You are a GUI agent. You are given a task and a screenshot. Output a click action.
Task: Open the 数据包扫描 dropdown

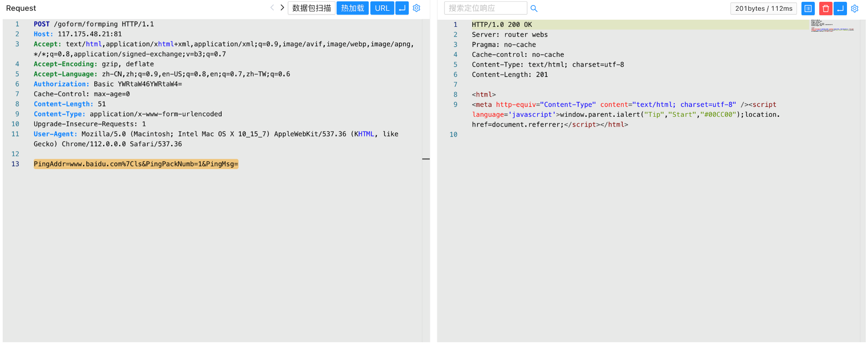point(311,8)
